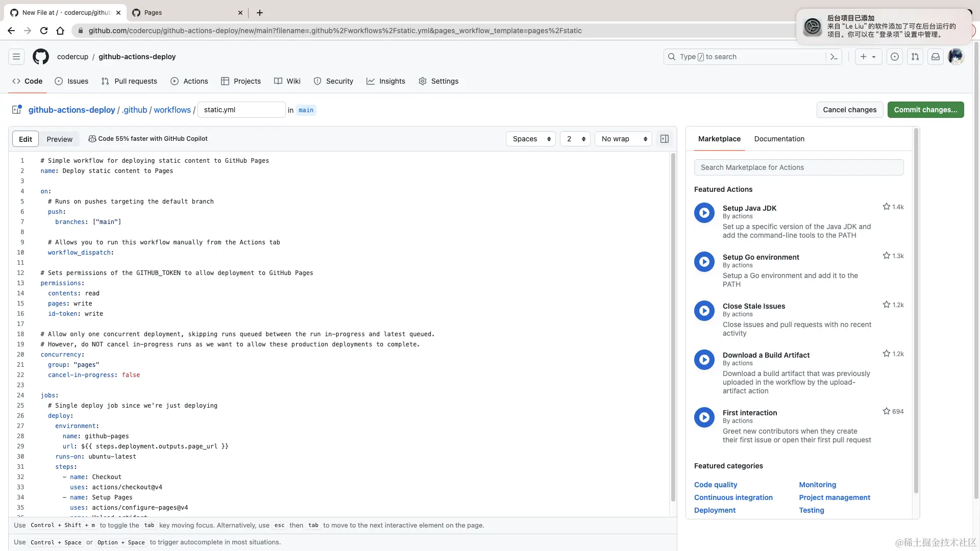Open the Monitoring category link
Image resolution: width=980 pixels, height=551 pixels.
click(x=817, y=485)
